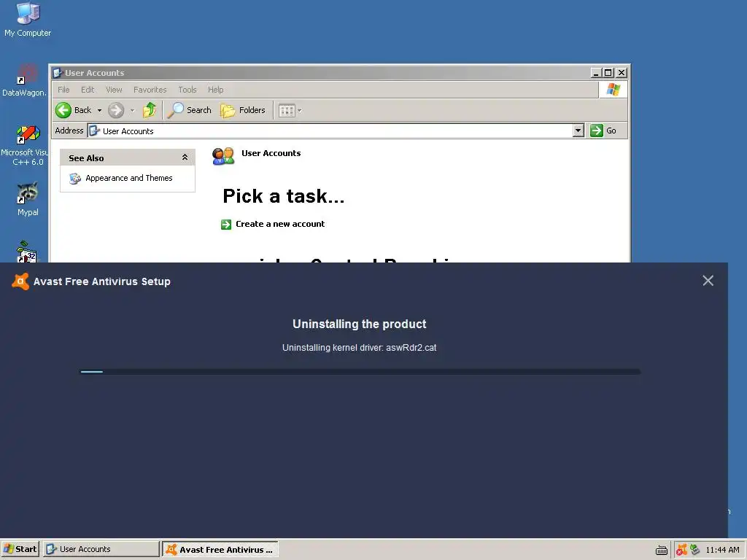
Task: Collapse the See Also panel
Action: (x=185, y=157)
